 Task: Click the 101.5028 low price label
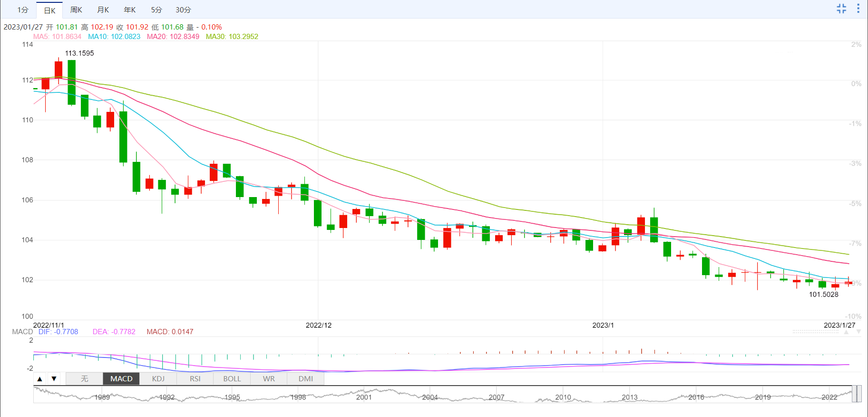(824, 295)
